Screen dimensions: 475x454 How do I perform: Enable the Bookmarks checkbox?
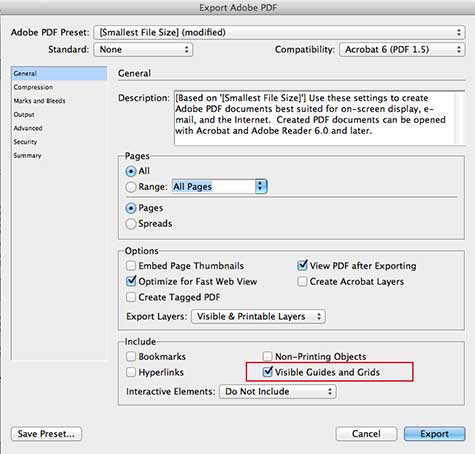tap(131, 356)
